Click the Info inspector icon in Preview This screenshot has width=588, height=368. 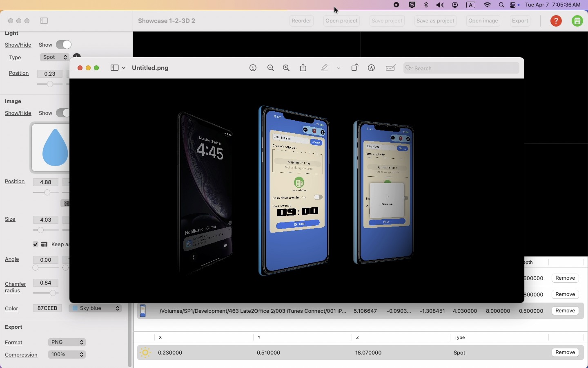tap(253, 68)
